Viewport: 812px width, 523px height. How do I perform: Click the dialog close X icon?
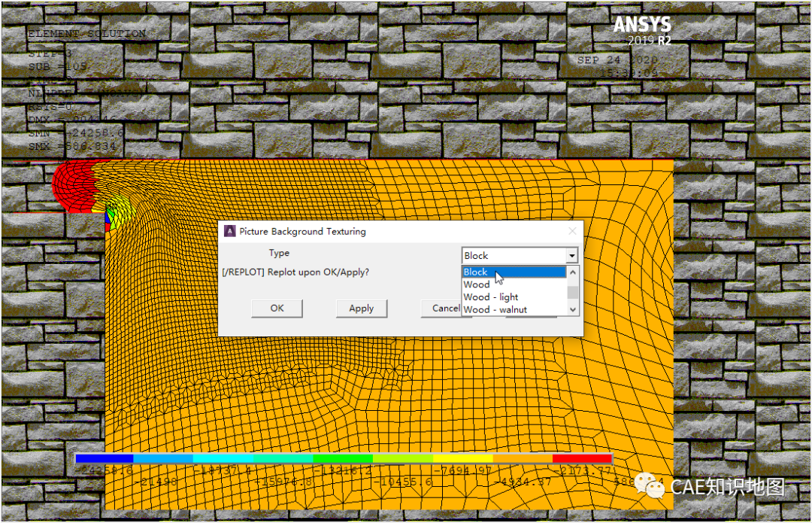[x=571, y=231]
